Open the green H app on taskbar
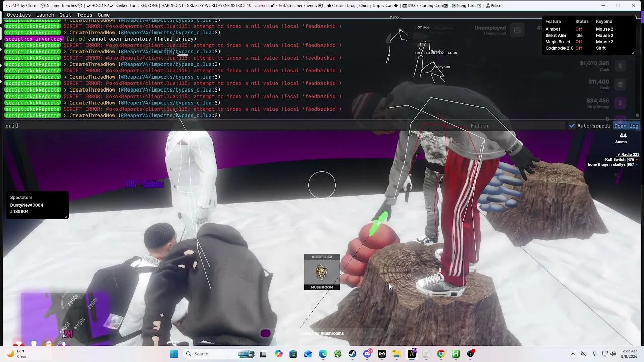644x362 pixels. [x=456, y=354]
